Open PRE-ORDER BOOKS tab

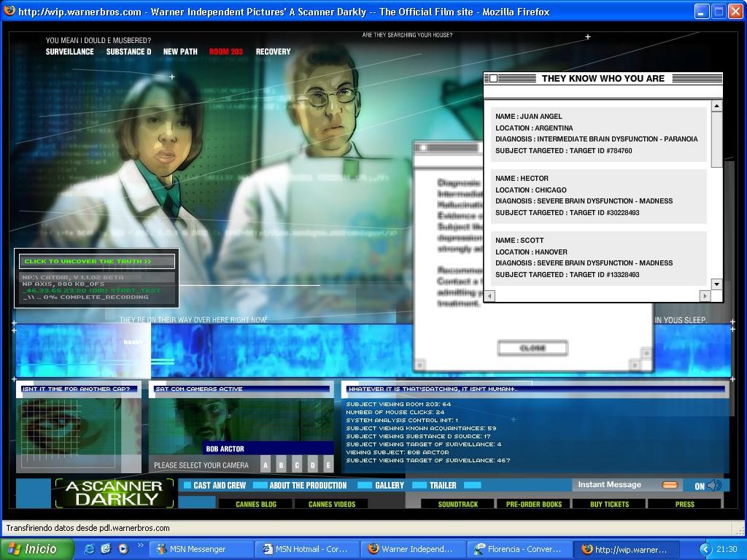(x=533, y=504)
